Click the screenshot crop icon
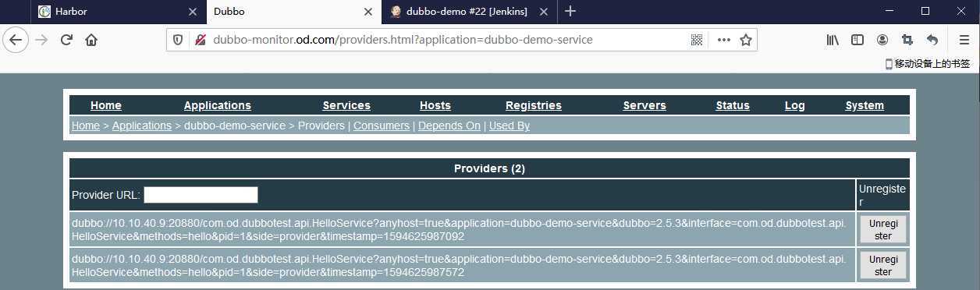This screenshot has height=290, width=980. (x=907, y=40)
